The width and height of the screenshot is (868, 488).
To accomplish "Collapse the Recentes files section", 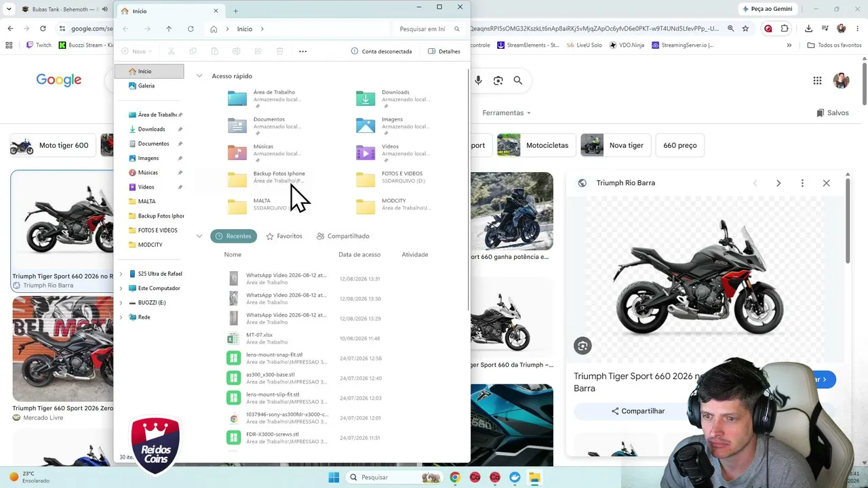I will click(199, 236).
